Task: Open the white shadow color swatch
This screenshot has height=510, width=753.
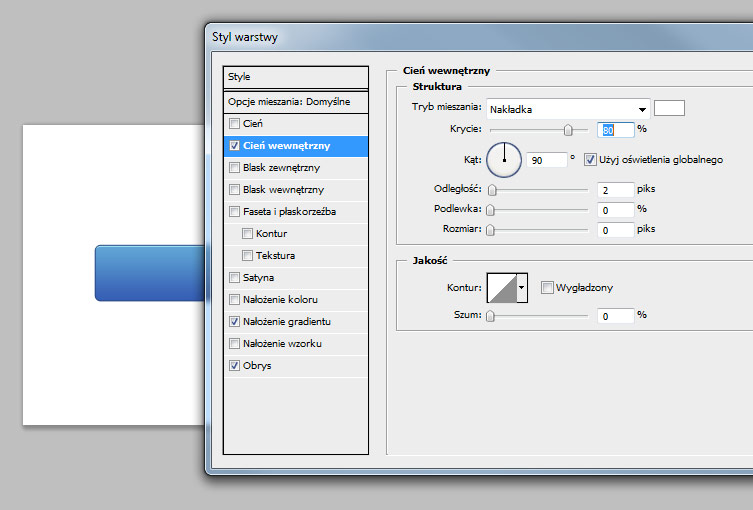Action: click(x=669, y=108)
